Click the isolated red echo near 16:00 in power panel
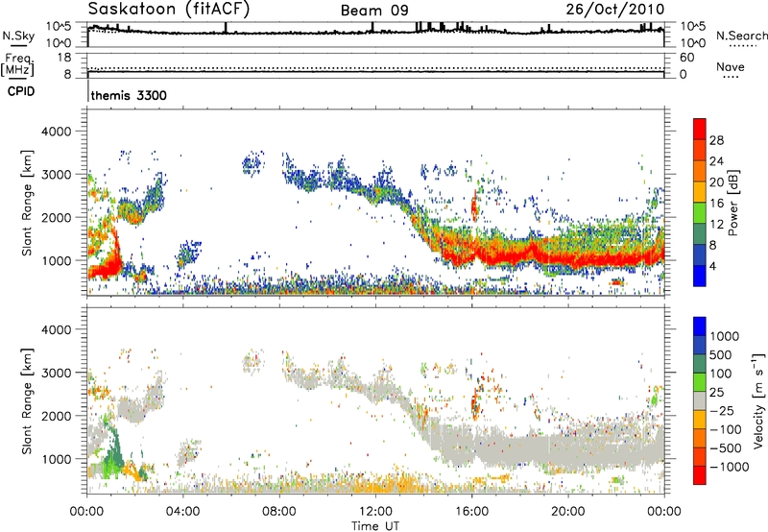The image size is (768, 532). 474,206
